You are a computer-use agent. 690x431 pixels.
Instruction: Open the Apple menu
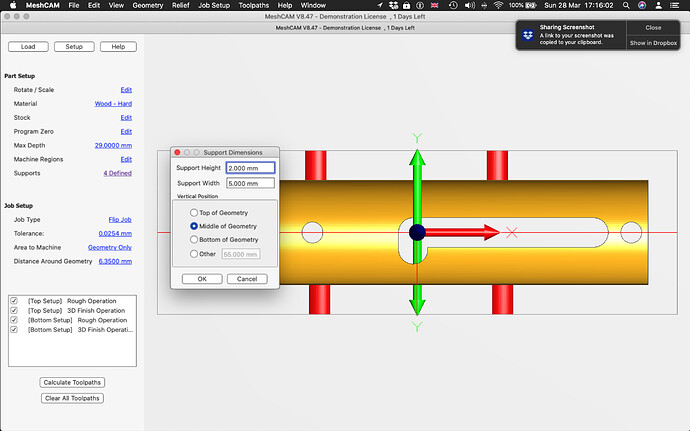(x=12, y=5)
